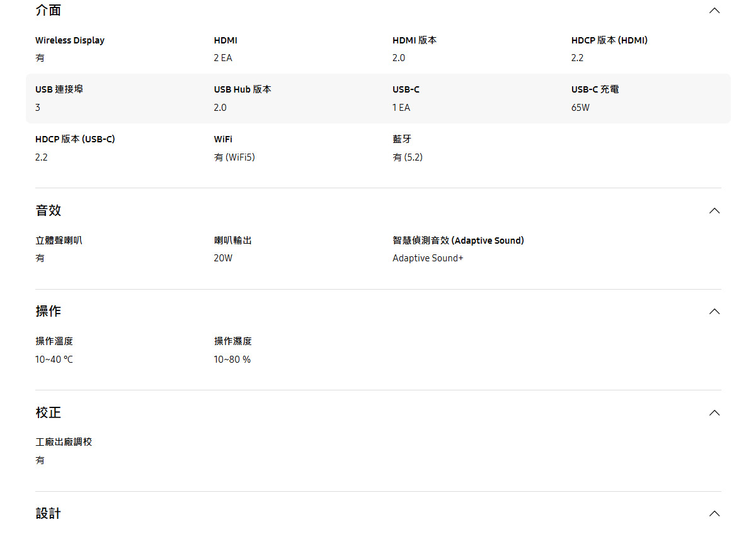
Task: Click the USB-C 充電 65W value
Action: tap(580, 108)
